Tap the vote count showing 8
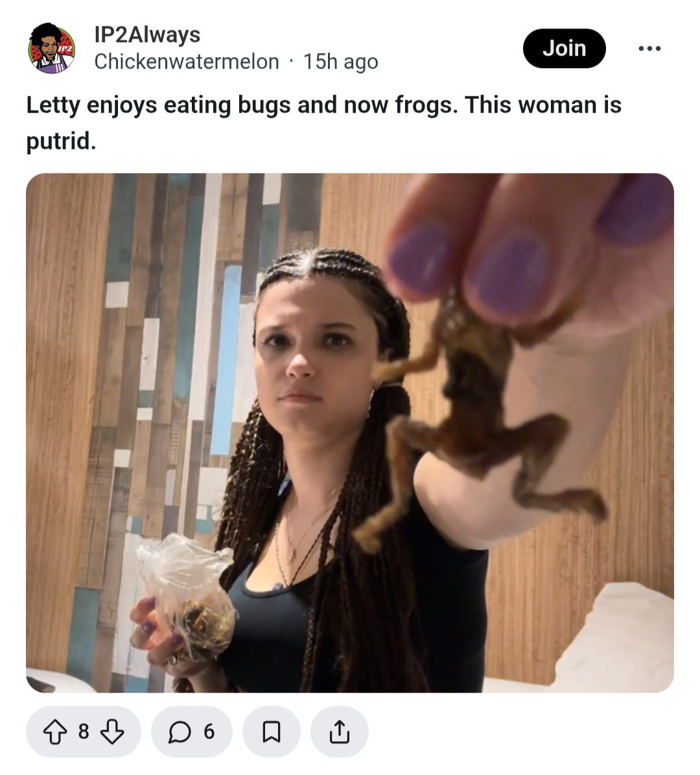 (x=84, y=732)
